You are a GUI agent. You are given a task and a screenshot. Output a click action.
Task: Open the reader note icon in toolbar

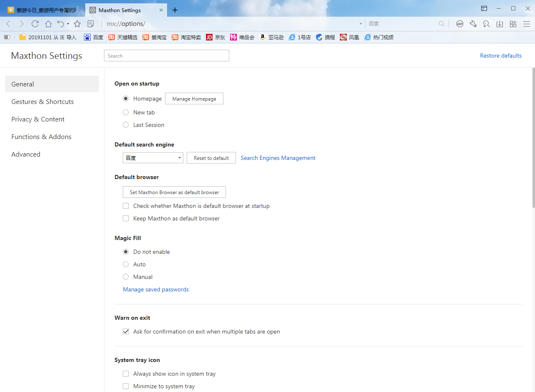91,24
